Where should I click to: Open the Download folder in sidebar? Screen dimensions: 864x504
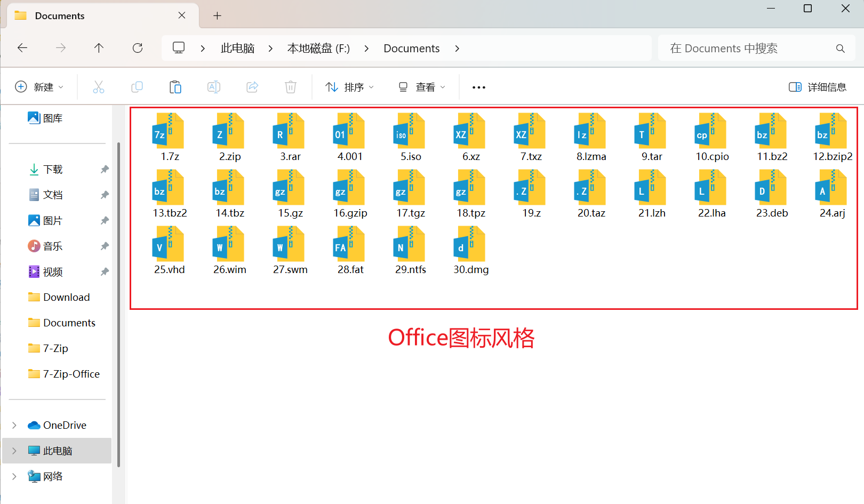point(58,297)
